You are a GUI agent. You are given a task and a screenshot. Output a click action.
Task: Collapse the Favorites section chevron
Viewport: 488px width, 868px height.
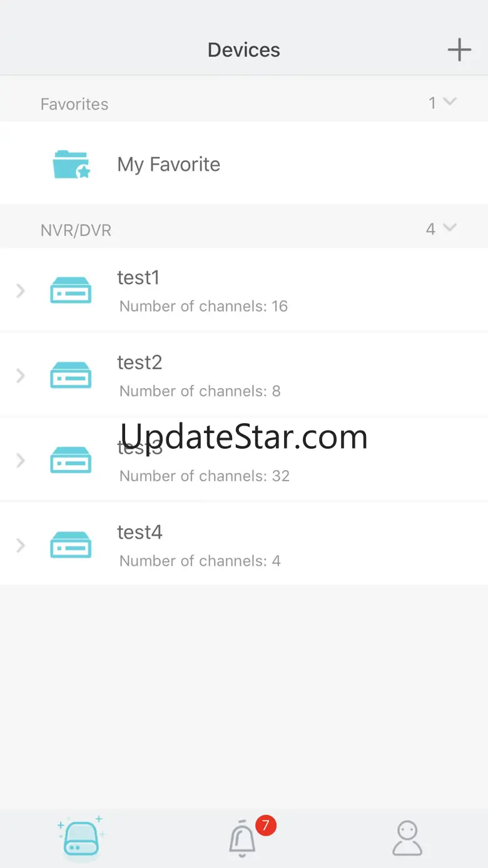point(450,101)
